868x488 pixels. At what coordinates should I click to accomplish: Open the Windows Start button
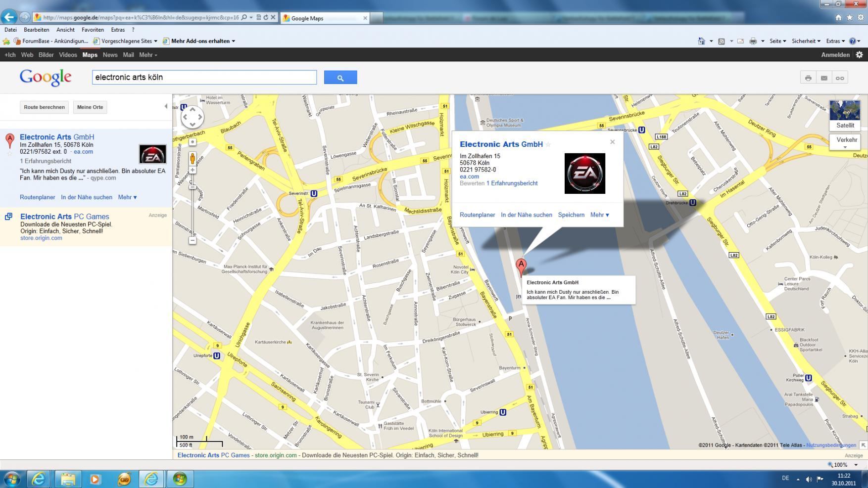pos(12,479)
